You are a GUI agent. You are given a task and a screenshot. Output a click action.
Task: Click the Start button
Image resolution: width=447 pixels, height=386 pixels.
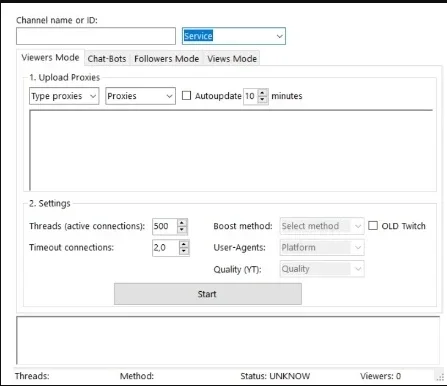(x=208, y=294)
